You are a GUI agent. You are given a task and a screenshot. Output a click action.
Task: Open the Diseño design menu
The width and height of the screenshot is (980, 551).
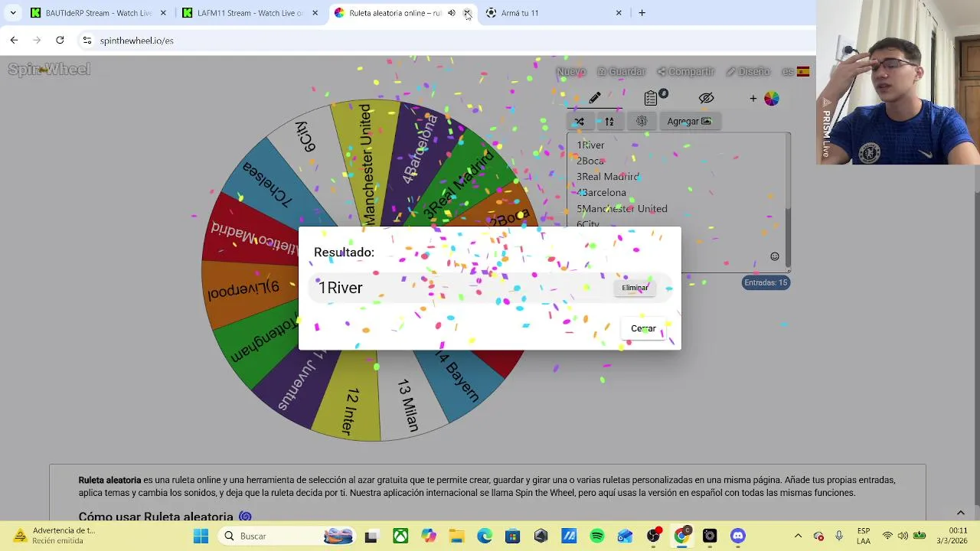coord(748,71)
